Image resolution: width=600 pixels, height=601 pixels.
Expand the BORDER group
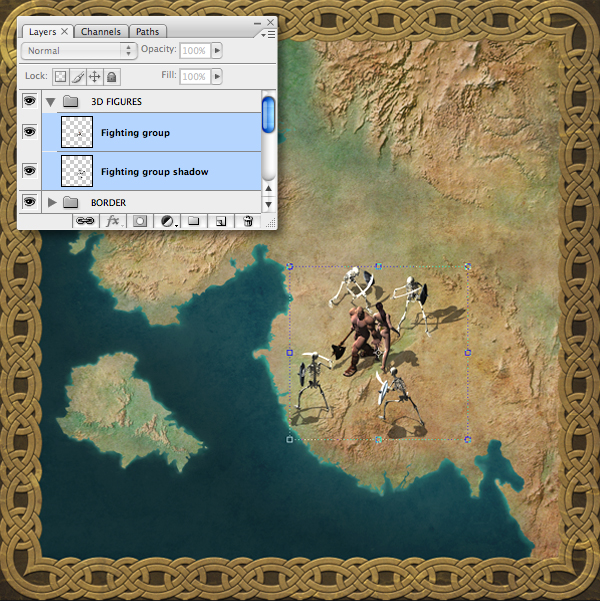[x=52, y=202]
